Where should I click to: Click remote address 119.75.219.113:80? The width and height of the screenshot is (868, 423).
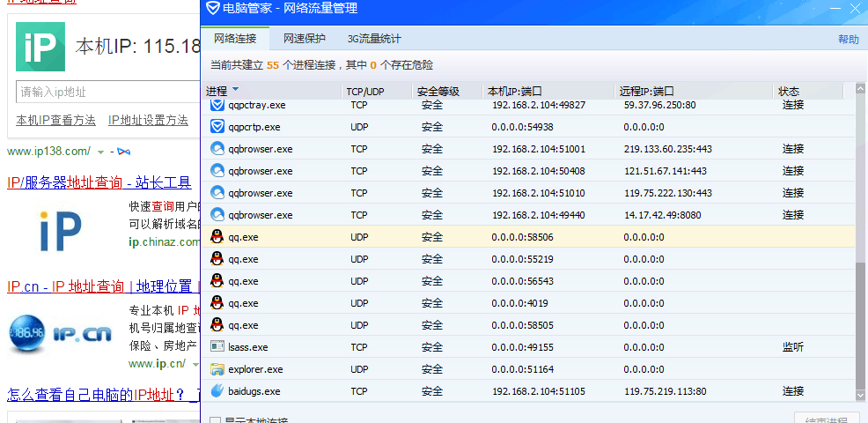click(665, 391)
